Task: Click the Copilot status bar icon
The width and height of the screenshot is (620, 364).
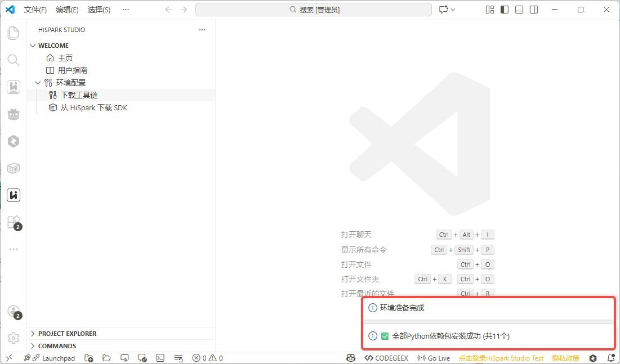Action: click(x=351, y=358)
